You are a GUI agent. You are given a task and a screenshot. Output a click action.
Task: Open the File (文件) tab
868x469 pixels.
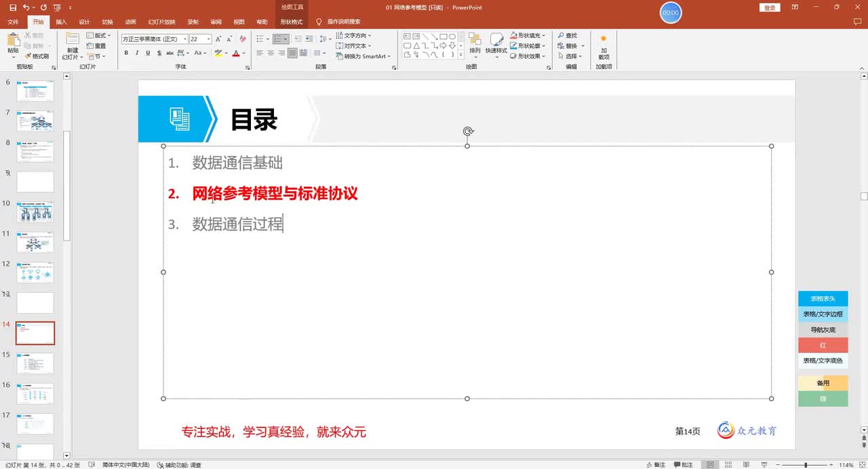click(x=13, y=22)
